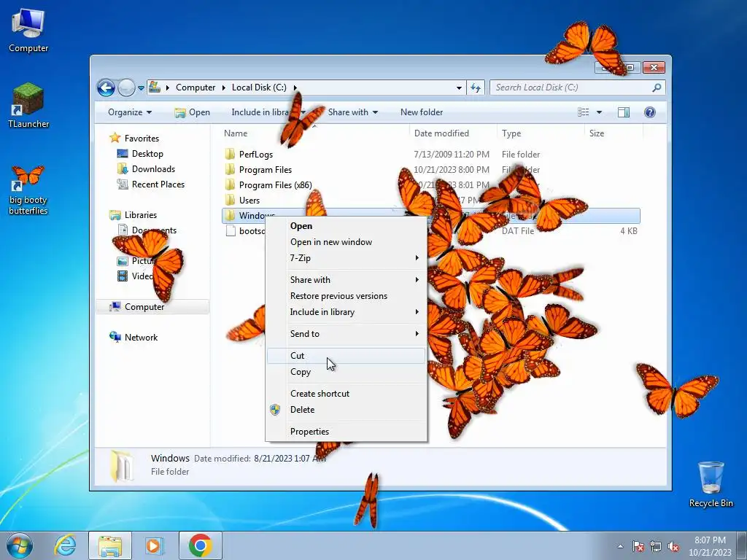This screenshot has width=747, height=560.
Task: Open the Recycle Bin
Action: point(711,484)
